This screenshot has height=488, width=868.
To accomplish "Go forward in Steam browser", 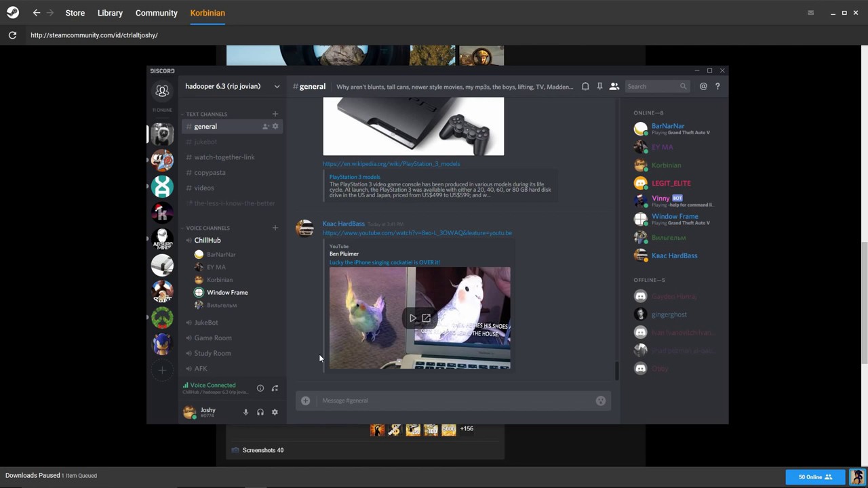I will tap(50, 13).
